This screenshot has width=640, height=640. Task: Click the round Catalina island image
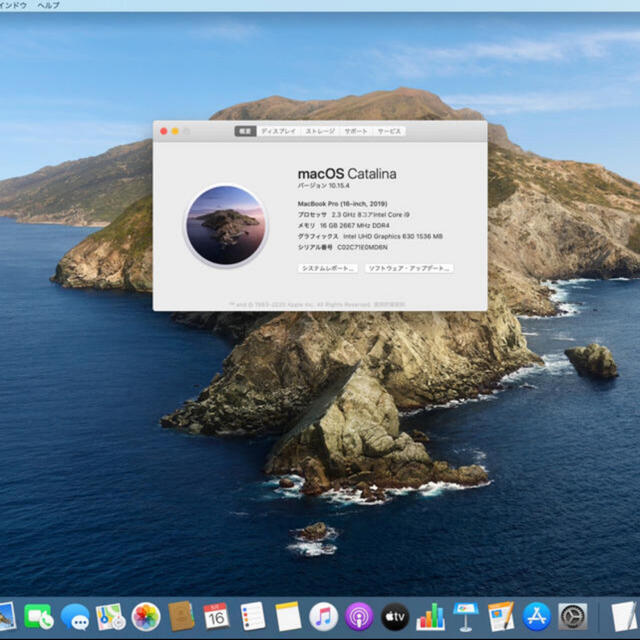(x=226, y=225)
